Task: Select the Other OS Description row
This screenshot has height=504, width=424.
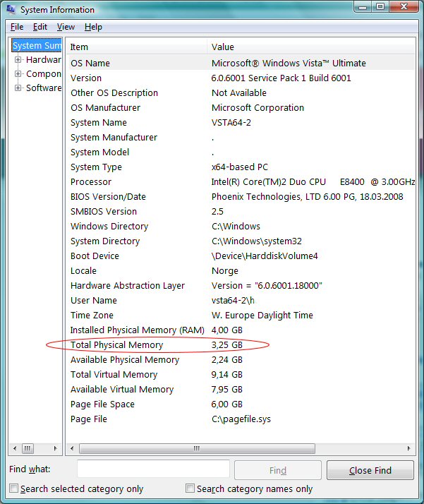Action: 241,92
